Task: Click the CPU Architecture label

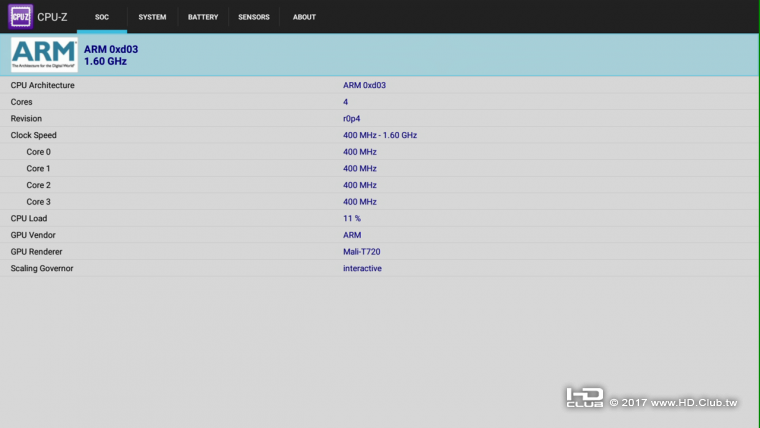Action: [x=43, y=85]
